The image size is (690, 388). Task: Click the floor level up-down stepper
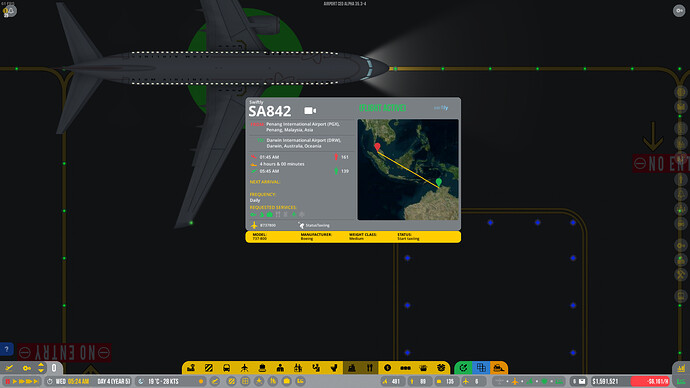[41, 368]
